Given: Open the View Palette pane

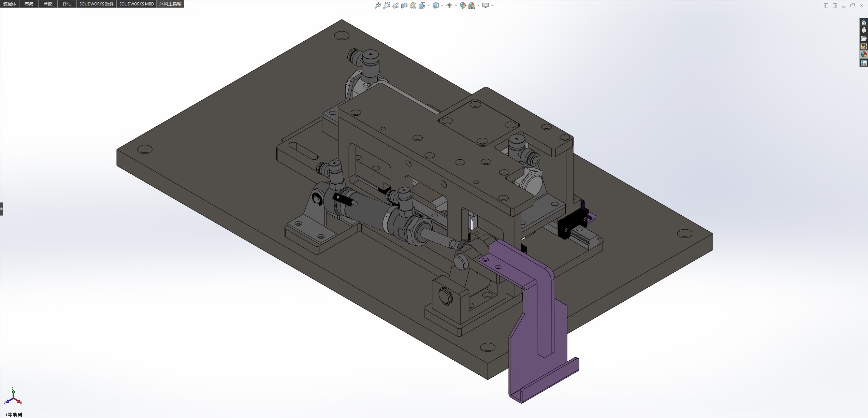Looking at the screenshot, I should tap(864, 46).
